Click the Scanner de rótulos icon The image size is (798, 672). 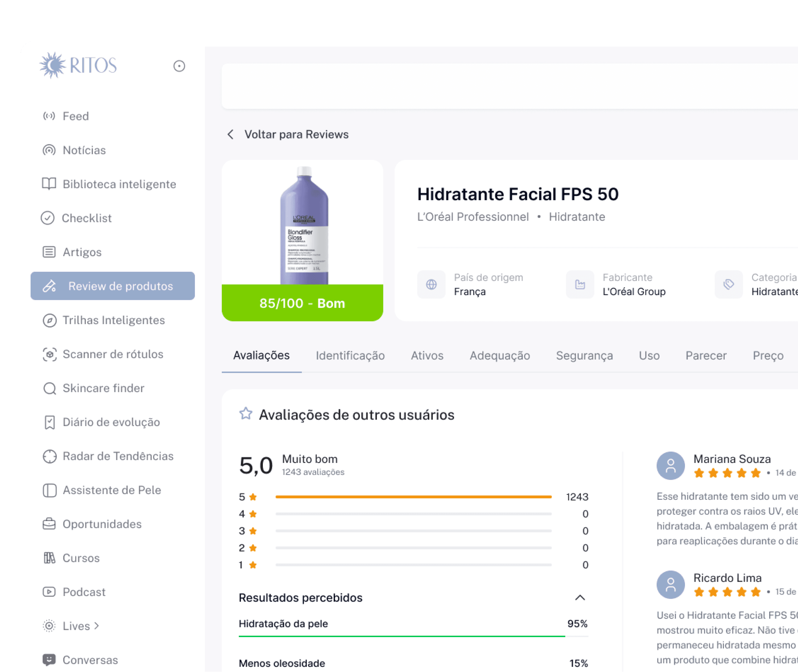pos(49,354)
